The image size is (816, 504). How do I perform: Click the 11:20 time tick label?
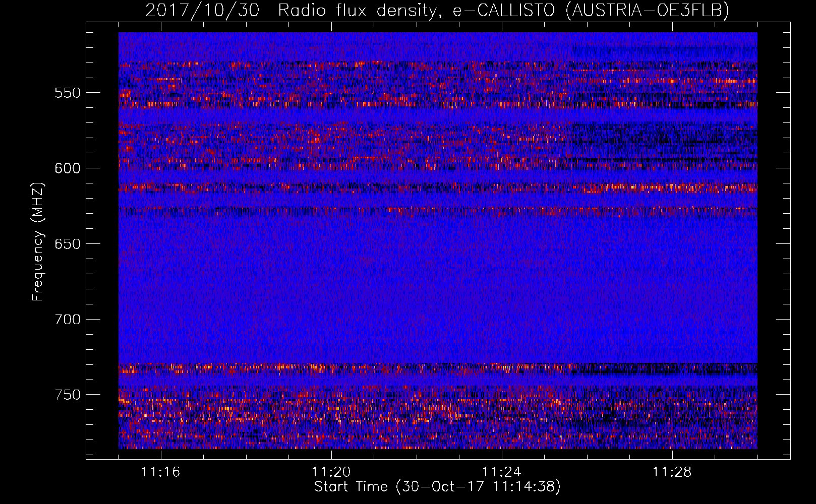coord(331,472)
